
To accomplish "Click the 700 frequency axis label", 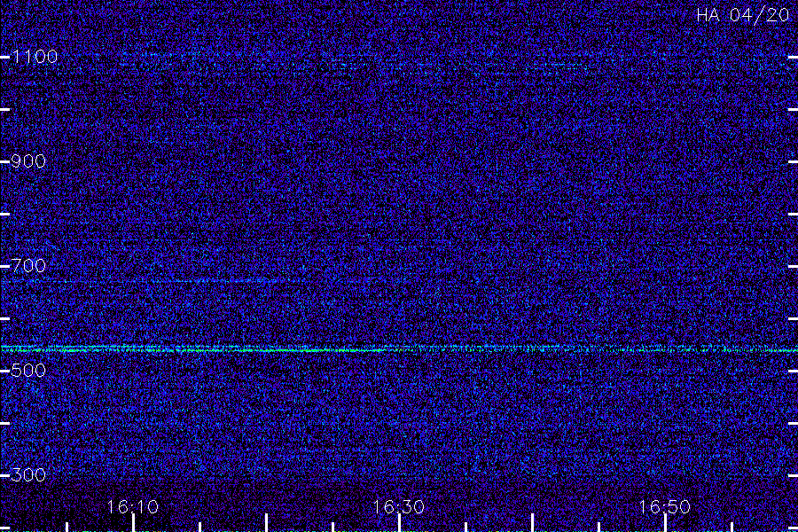I will (28, 266).
